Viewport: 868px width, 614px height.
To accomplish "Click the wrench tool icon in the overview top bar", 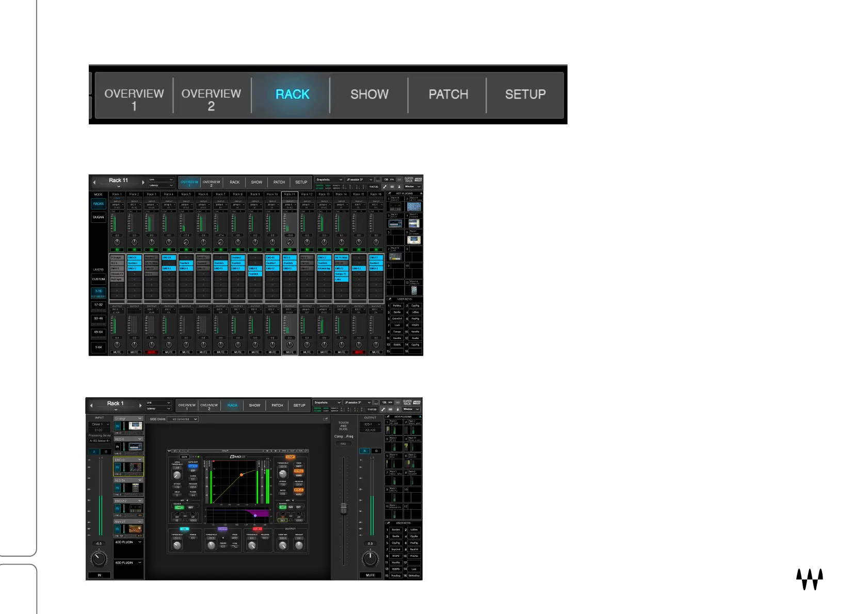I will pos(385,187).
